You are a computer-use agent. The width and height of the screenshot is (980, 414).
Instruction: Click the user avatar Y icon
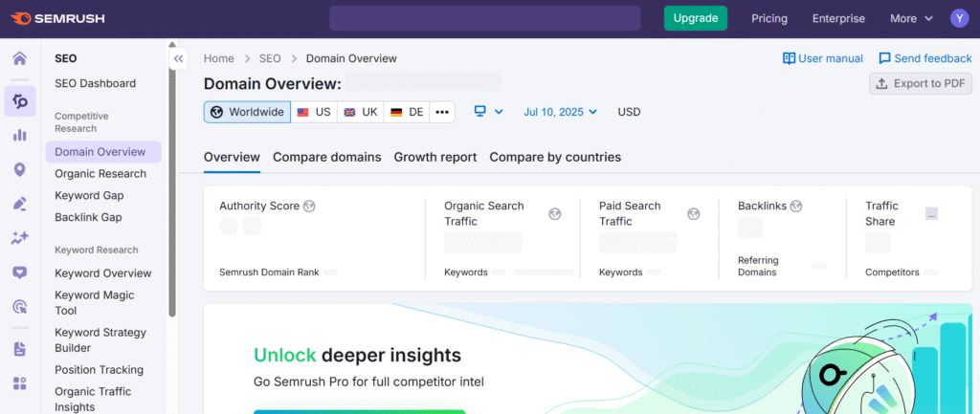[959, 18]
